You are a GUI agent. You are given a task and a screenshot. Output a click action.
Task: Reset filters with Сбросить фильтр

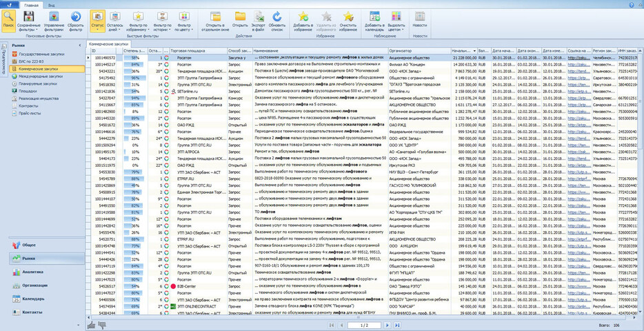[x=76, y=22]
